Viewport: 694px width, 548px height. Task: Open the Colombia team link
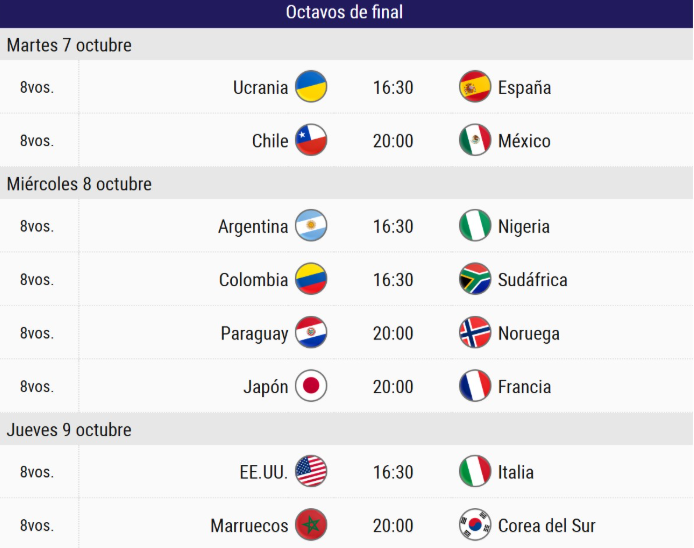pyautogui.click(x=253, y=280)
